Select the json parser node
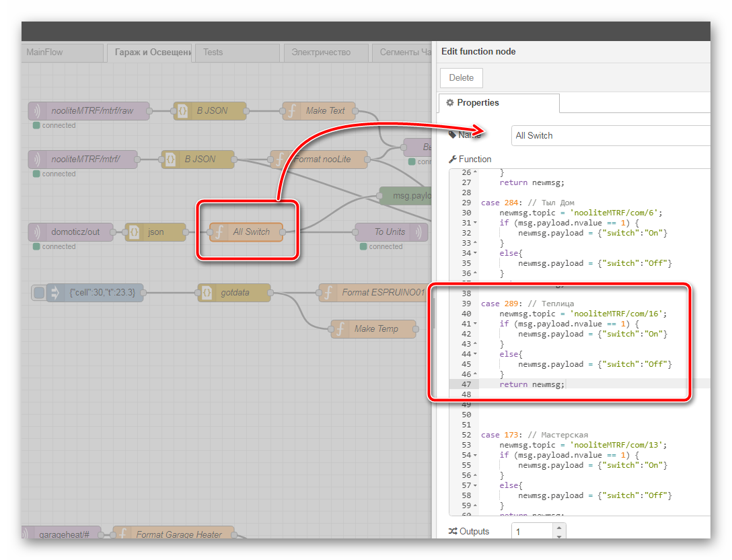 coord(155,232)
